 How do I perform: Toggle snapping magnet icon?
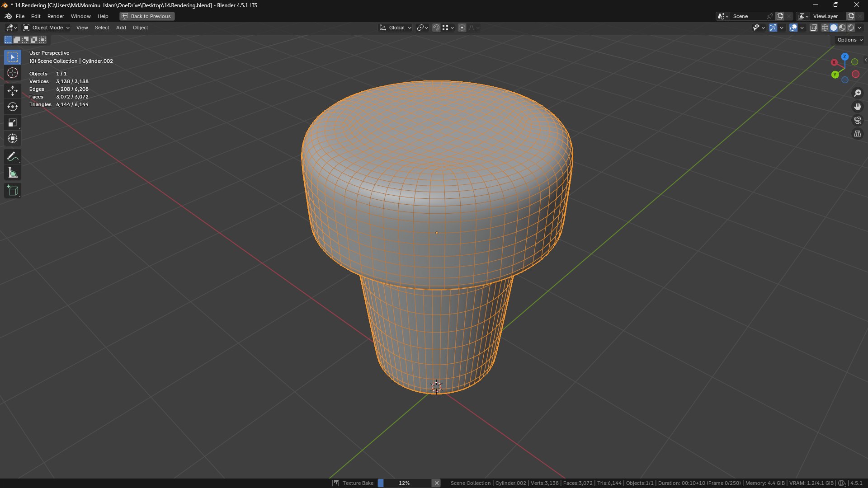[x=436, y=28]
